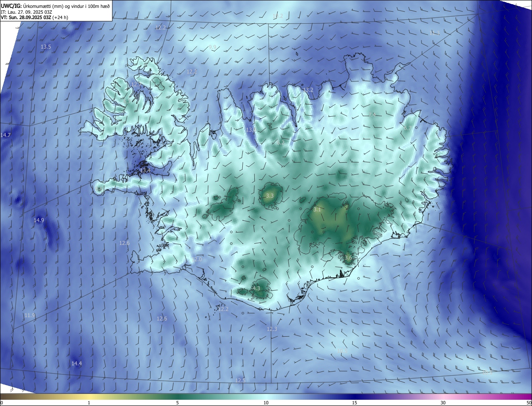Click the 9.9 value label
The height and width of the screenshot is (406, 532).
pos(212,47)
